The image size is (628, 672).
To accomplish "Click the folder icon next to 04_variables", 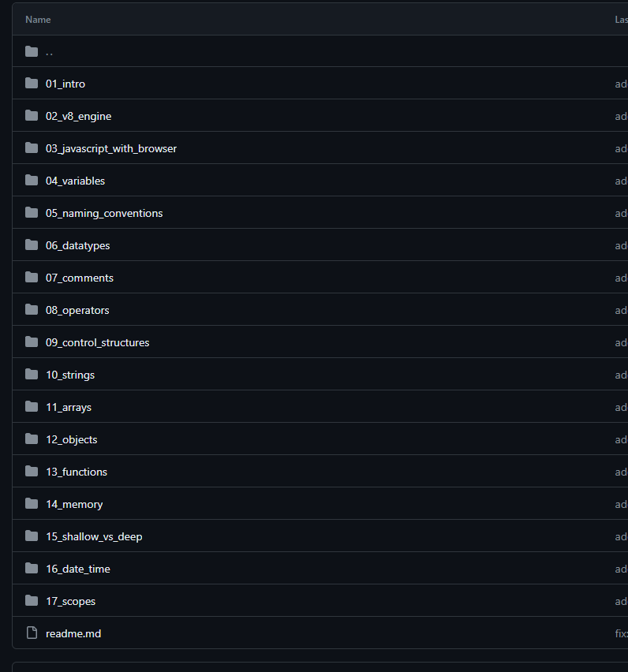I will click(x=32, y=181).
